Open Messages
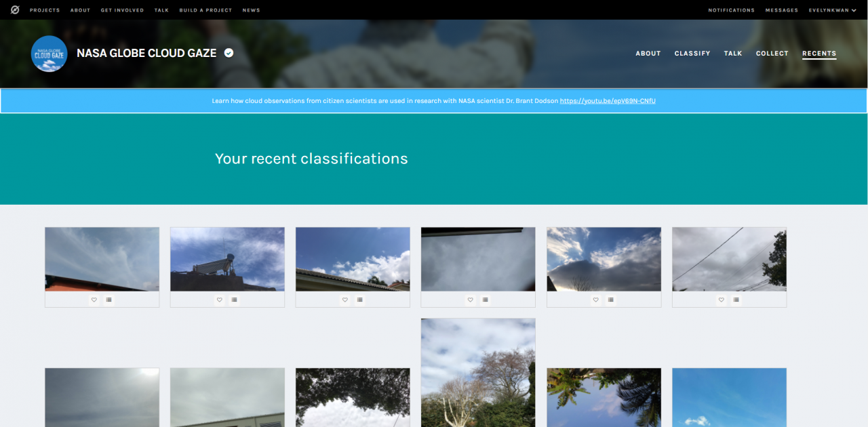868x427 pixels. coord(782,10)
